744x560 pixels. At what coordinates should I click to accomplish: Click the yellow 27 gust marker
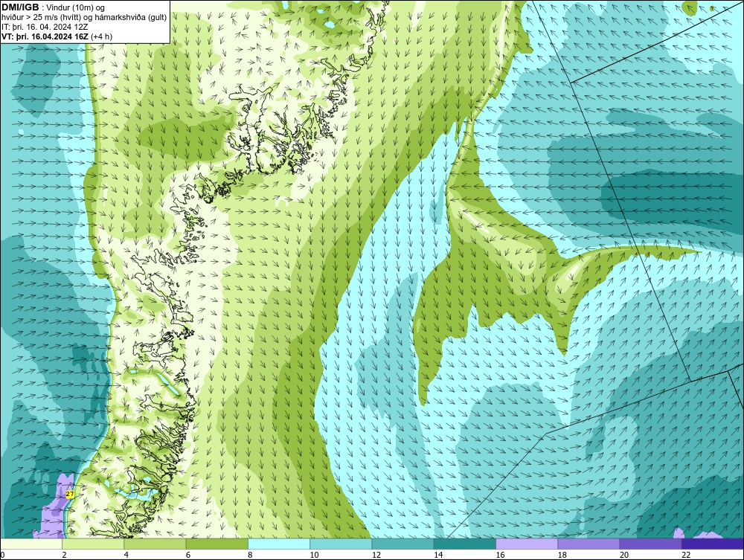click(x=70, y=494)
